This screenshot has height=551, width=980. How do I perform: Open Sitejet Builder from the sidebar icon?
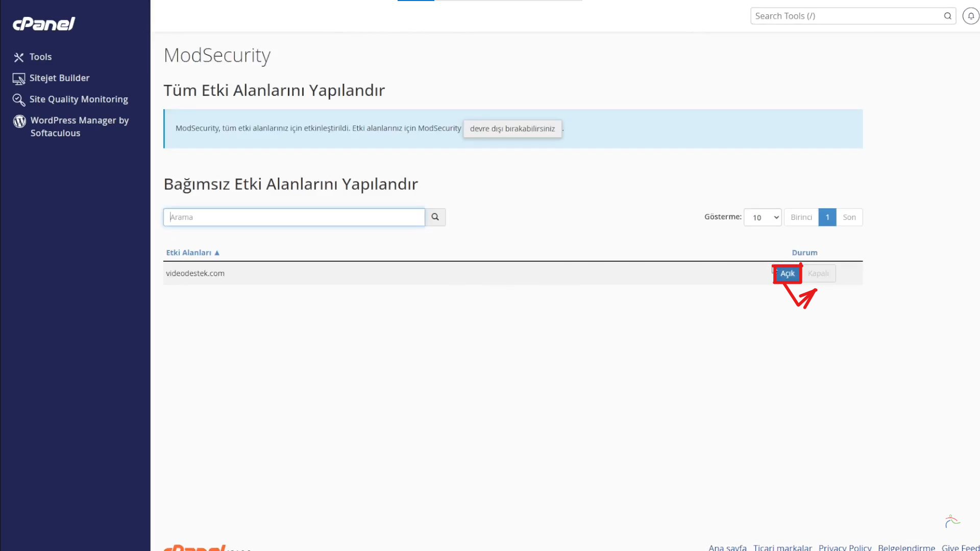pos(18,78)
